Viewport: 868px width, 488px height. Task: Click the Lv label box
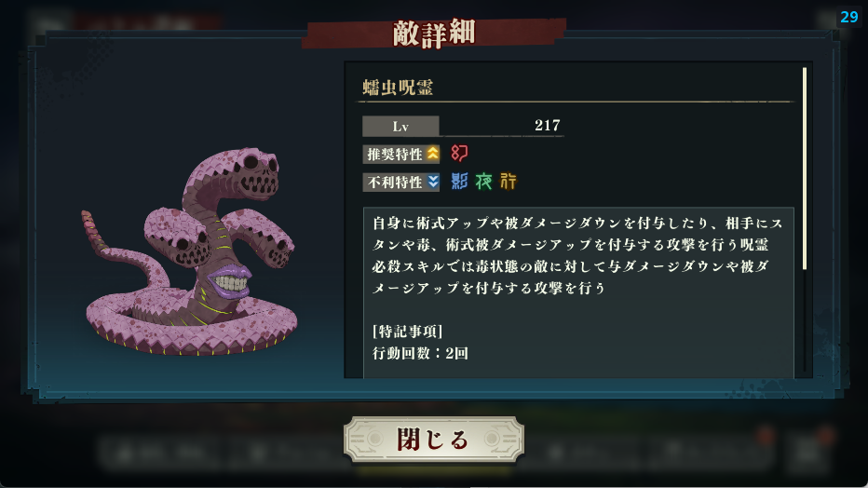(x=400, y=126)
